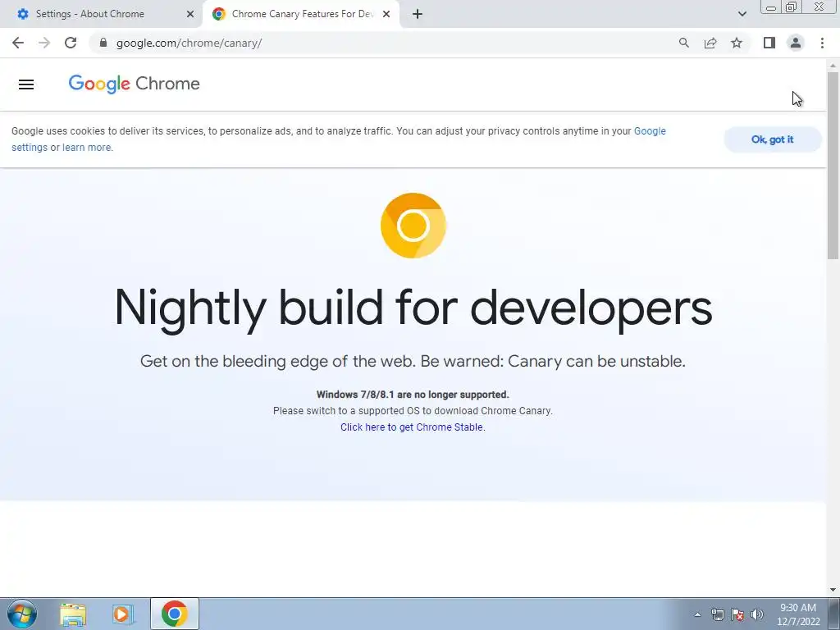
Task: Click the scrollbar up arrow
Action: (x=833, y=66)
